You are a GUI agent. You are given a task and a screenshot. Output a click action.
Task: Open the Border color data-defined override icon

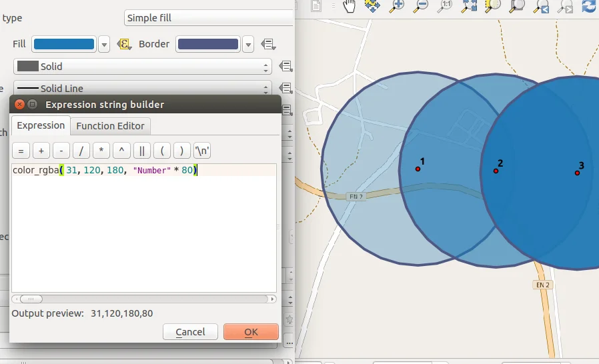click(268, 45)
